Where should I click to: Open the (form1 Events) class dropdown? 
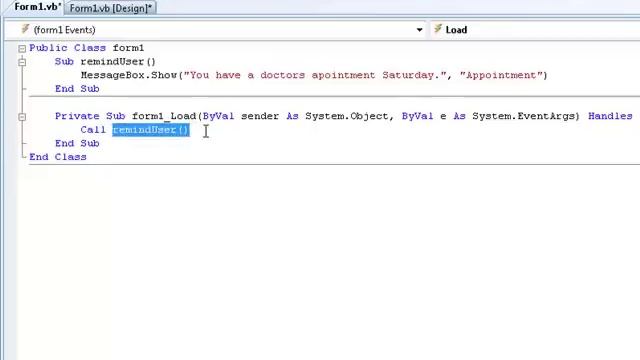[x=215, y=30]
